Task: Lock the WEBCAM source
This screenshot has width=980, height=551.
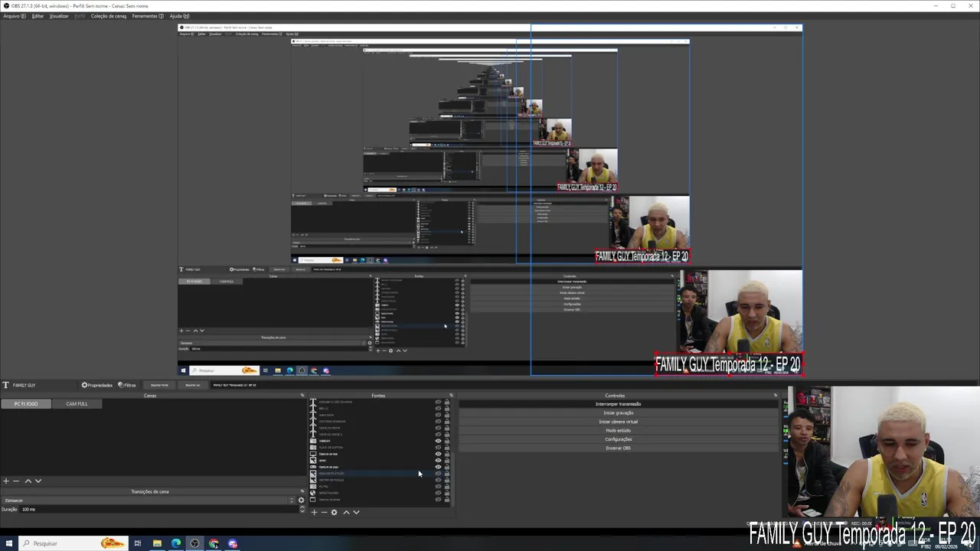Action: (x=447, y=441)
